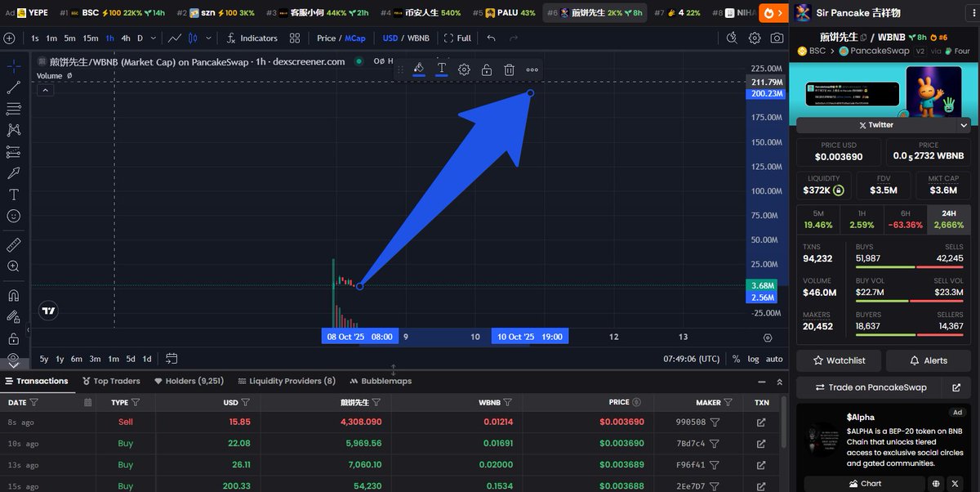Screen dimensions: 980x492
Task: Open price Alerts
Action: (x=928, y=360)
